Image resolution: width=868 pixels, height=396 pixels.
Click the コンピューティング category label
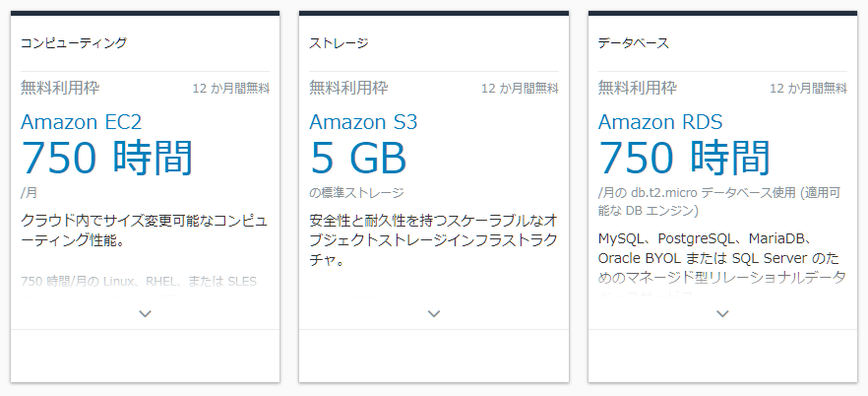74,42
